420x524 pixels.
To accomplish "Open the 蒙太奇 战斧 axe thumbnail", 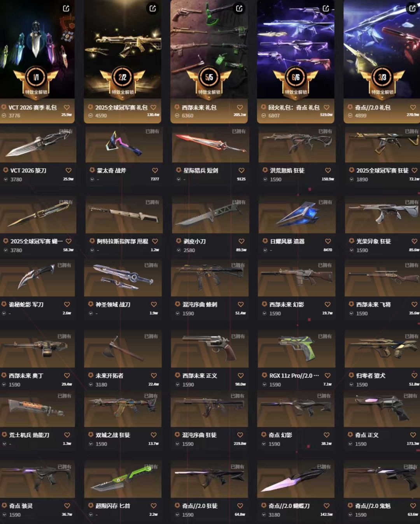I will click(x=123, y=144).
